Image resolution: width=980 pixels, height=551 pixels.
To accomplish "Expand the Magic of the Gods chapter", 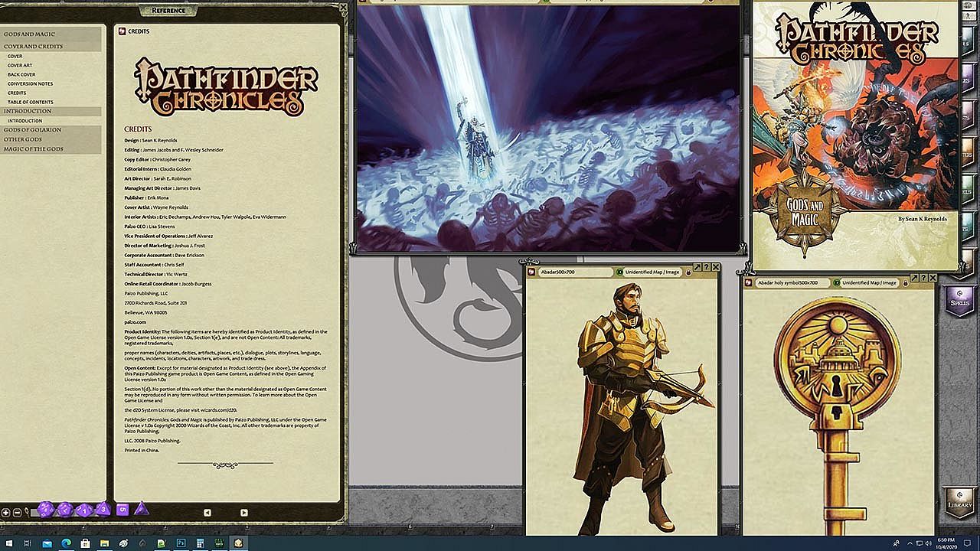I will click(51, 149).
